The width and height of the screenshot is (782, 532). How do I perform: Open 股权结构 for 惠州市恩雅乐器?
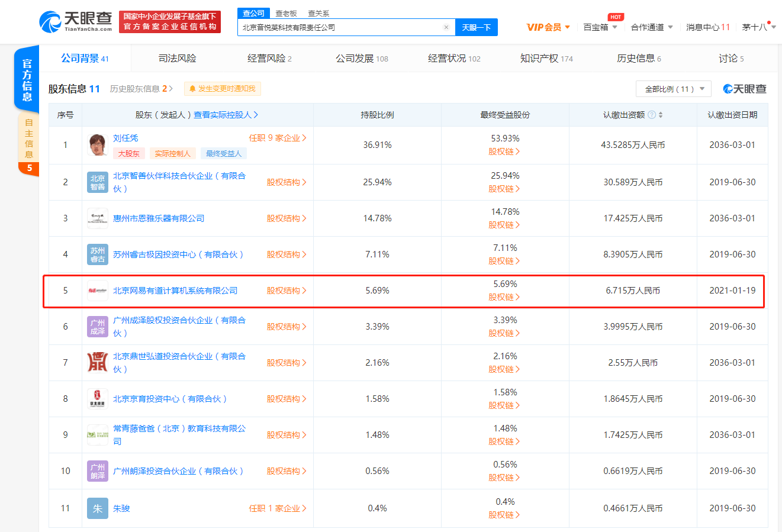pos(287,218)
